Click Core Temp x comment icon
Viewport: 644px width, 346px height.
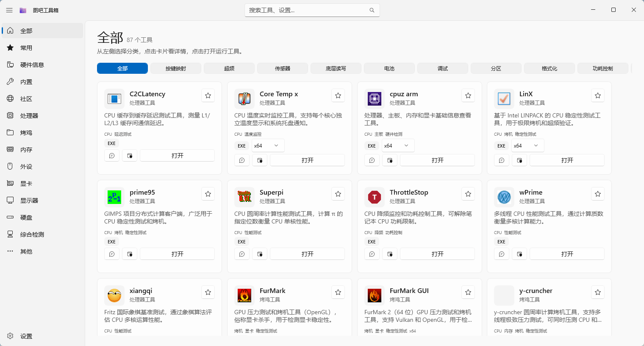pyautogui.click(x=242, y=160)
